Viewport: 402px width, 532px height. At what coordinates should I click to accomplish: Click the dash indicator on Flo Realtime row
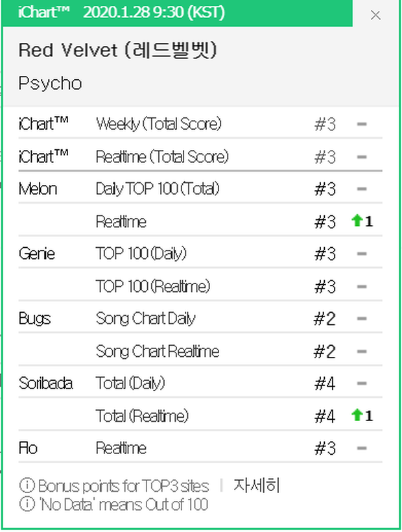[x=362, y=448]
